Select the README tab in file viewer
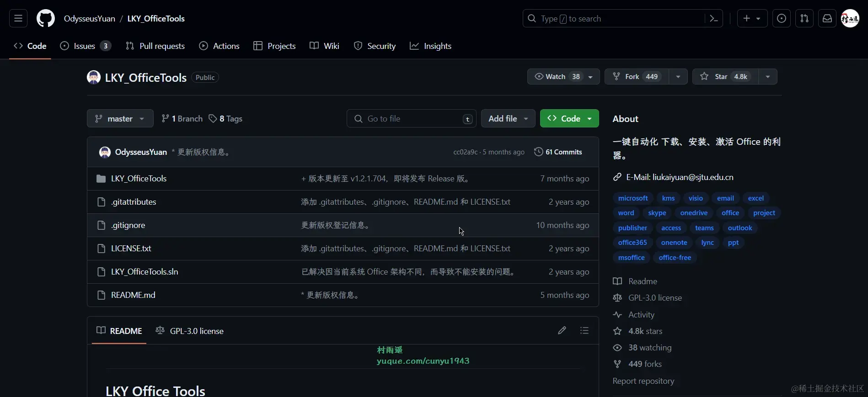Viewport: 868px width, 397px height. coord(119,331)
